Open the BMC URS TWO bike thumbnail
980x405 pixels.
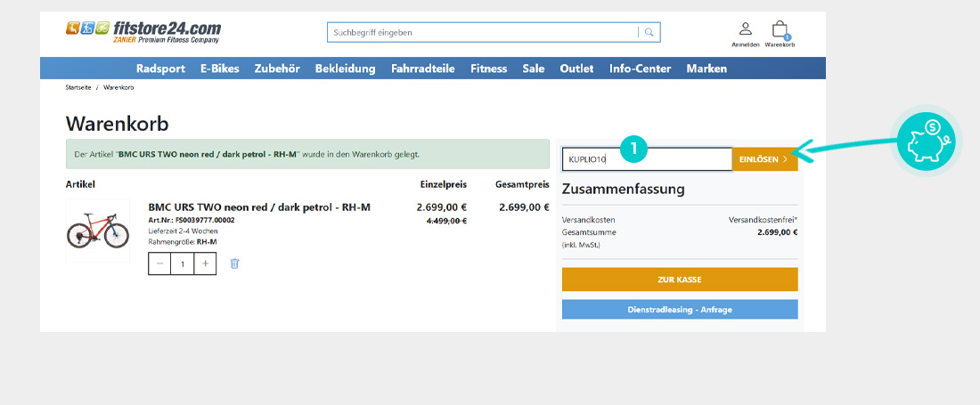click(97, 231)
